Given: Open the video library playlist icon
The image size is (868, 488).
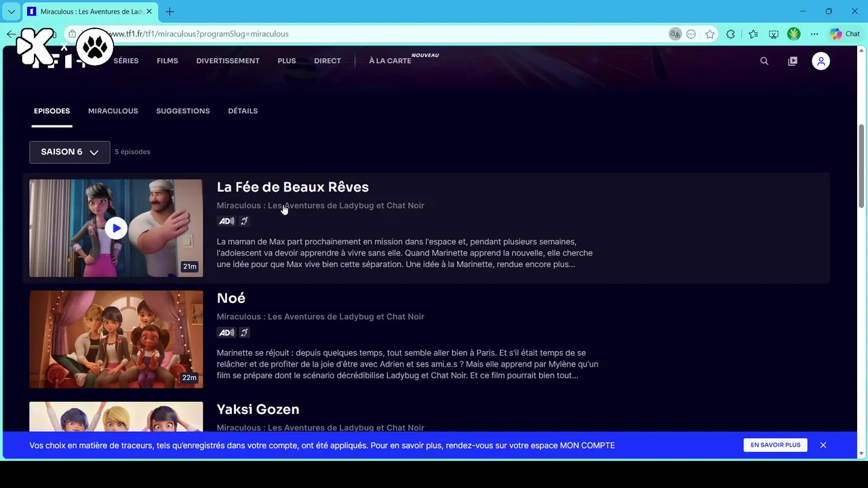Looking at the screenshot, I should click(x=793, y=61).
